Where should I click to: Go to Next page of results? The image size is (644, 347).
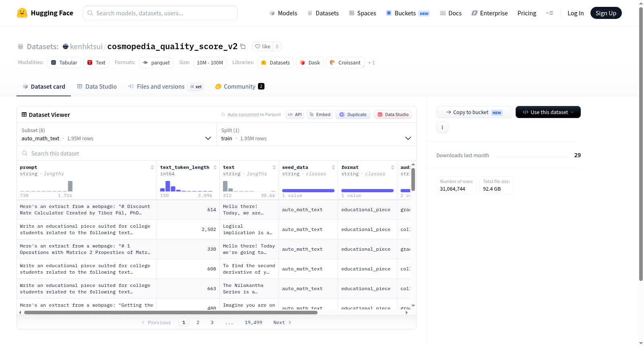(282, 322)
